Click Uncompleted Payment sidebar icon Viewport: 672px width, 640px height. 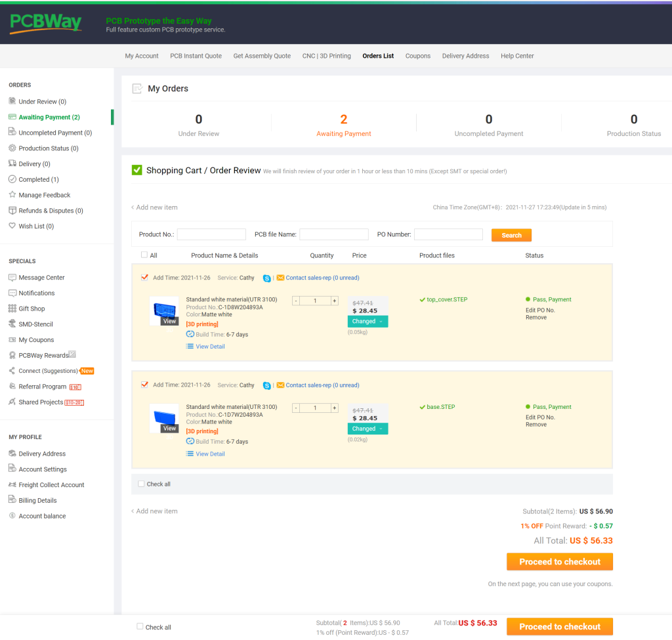(x=12, y=132)
